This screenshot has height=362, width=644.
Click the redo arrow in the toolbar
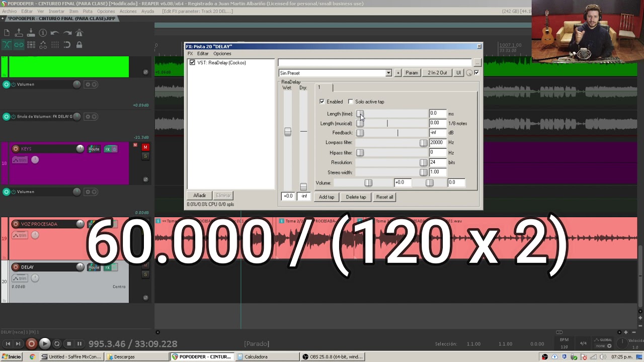point(67,33)
